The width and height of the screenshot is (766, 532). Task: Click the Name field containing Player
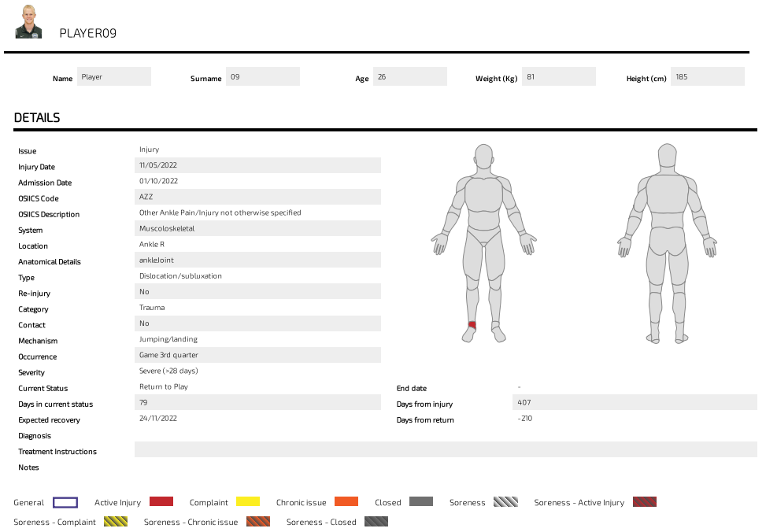[x=114, y=76]
